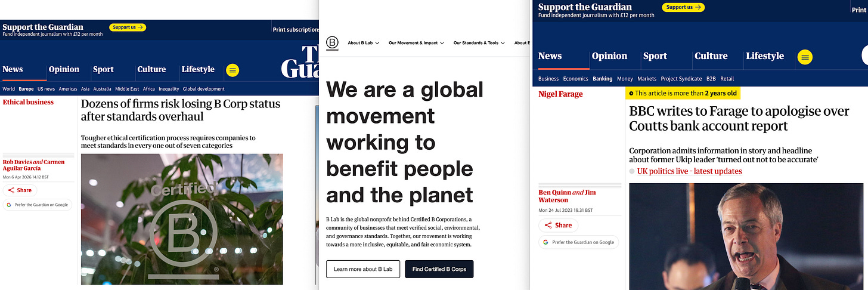868x290 pixels.
Task: Expand About B Lab dropdown
Action: tap(364, 43)
